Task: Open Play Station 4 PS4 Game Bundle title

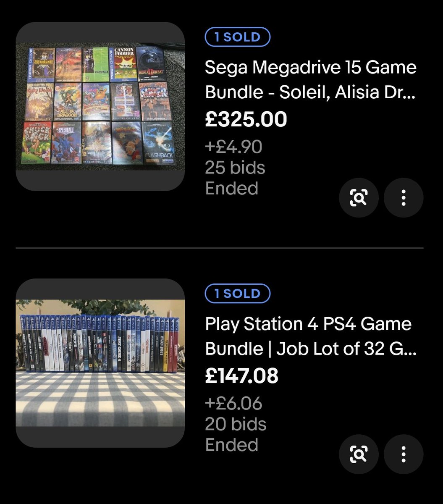Action: pyautogui.click(x=311, y=336)
